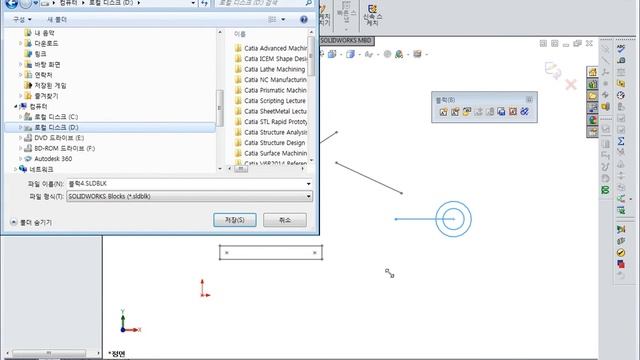640x360 pixels.
Task: Click the display style cube icon in view toolbar
Action: tap(350, 54)
